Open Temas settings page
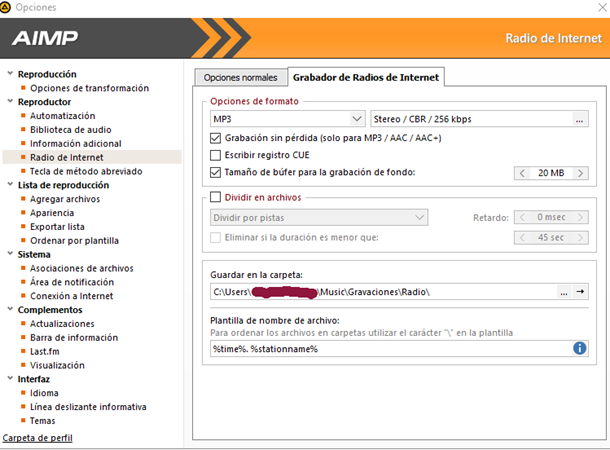This screenshot has height=450, width=610. pyautogui.click(x=43, y=421)
